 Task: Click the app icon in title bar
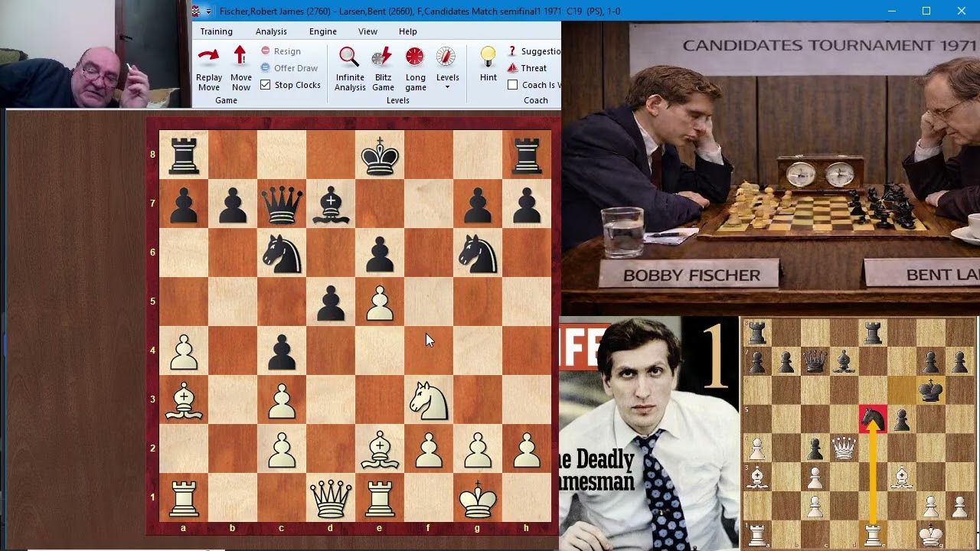coord(196,11)
